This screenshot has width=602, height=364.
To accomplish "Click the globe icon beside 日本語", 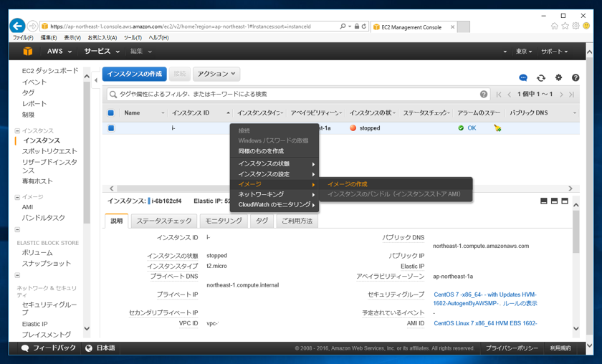I will coord(89,348).
